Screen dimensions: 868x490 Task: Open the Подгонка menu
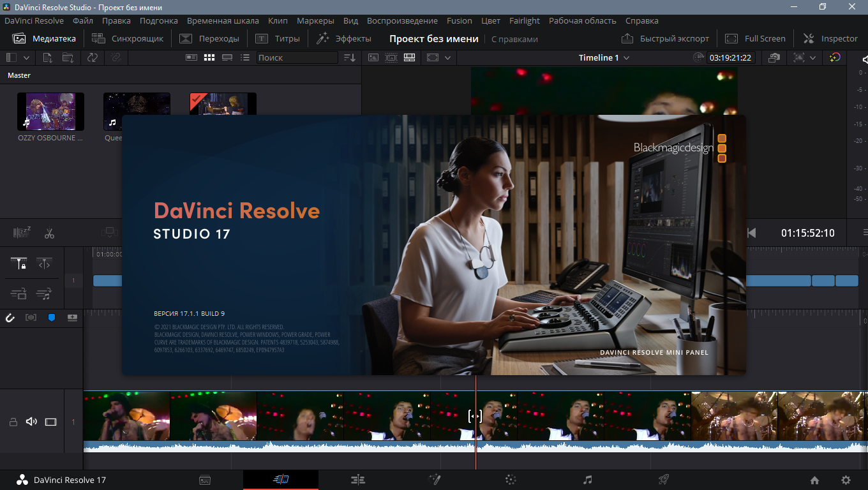[159, 20]
